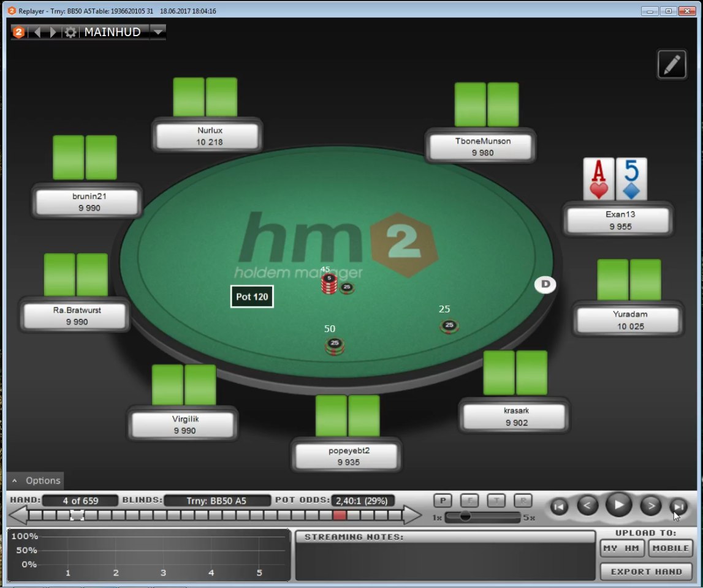Select player krasark name plate

[x=514, y=417]
